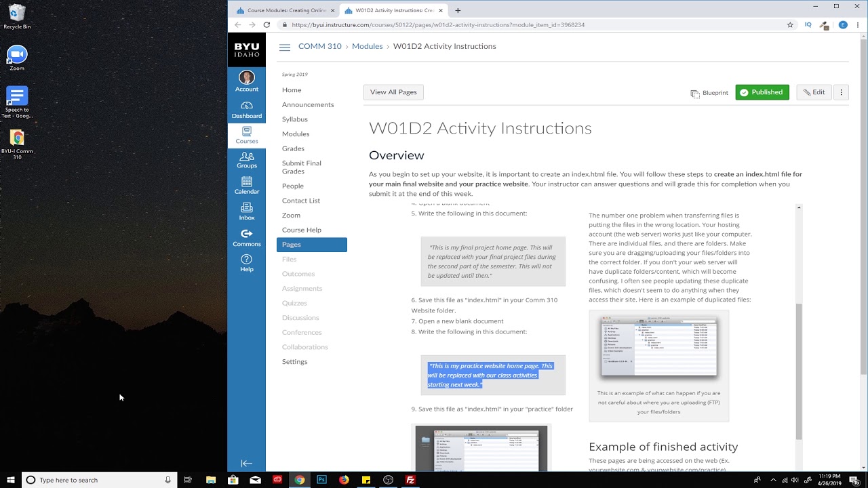This screenshot has height=488, width=868.
Task: Open Announcements in course navigation
Action: [x=308, y=105]
